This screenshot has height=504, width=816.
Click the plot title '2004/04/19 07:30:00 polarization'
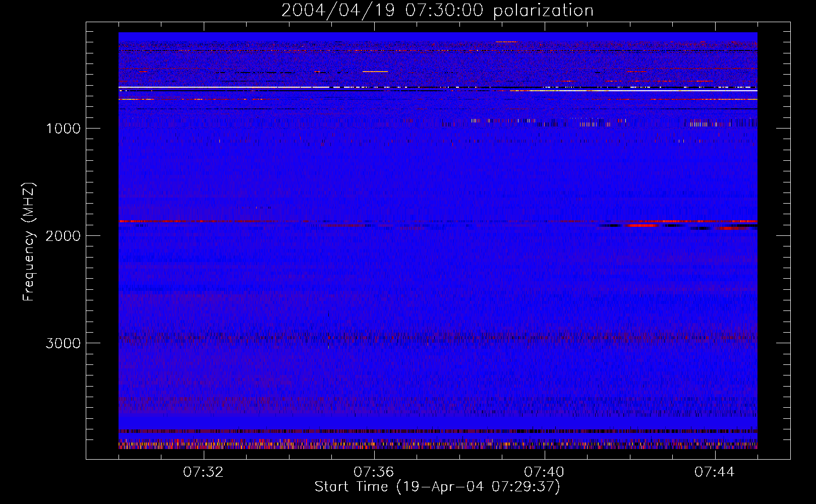[437, 11]
